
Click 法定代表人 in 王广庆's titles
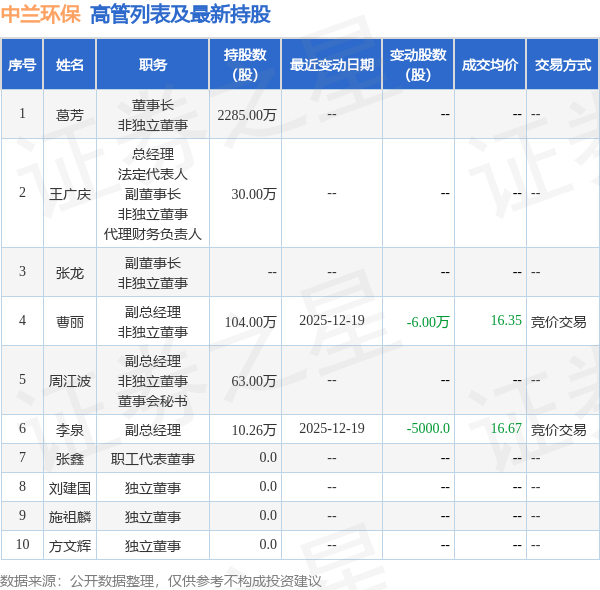tap(153, 174)
